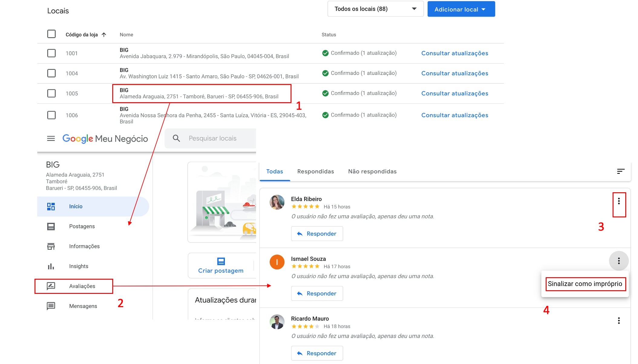Click Consultar atualizações for store 1006

[455, 115]
